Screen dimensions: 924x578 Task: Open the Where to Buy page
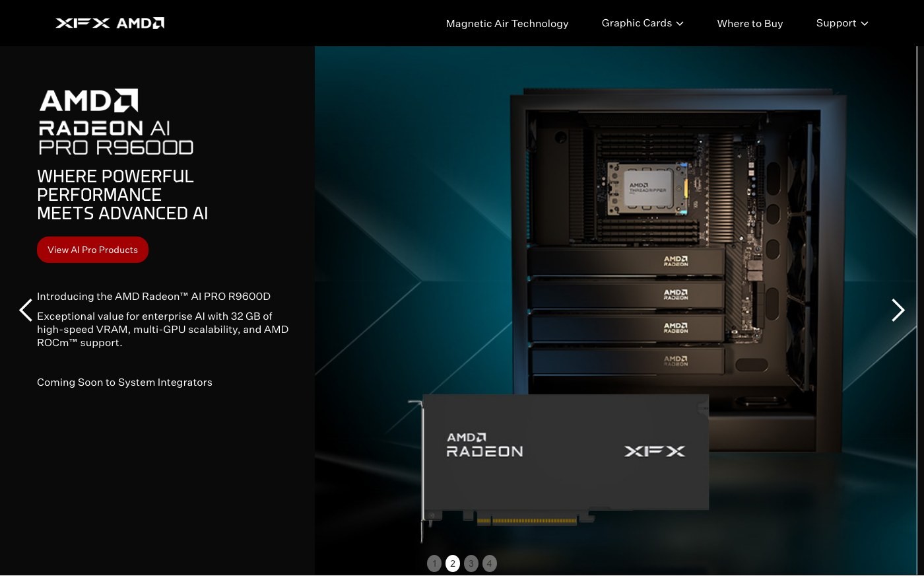[x=750, y=23]
